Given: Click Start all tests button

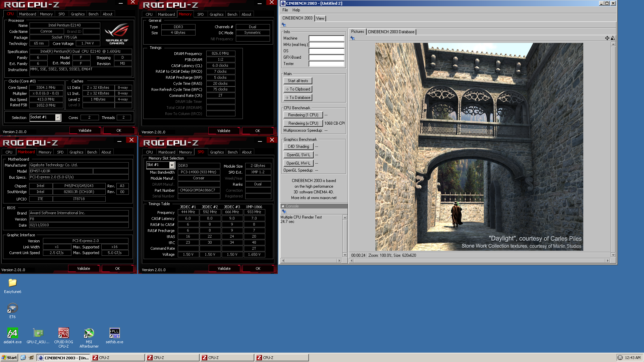Looking at the screenshot, I should click(x=298, y=81).
